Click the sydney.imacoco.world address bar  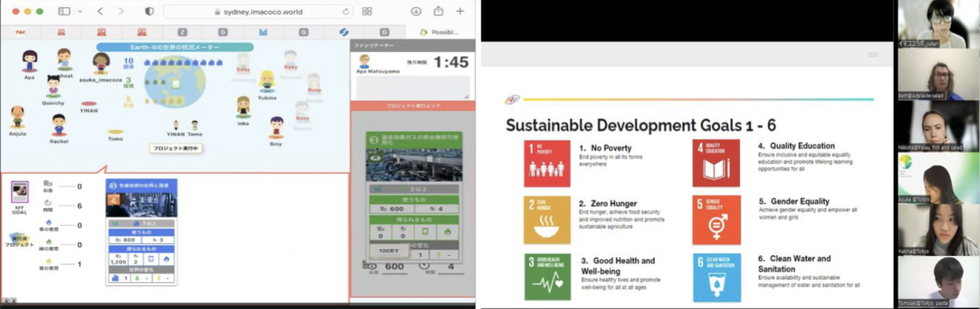click(258, 11)
